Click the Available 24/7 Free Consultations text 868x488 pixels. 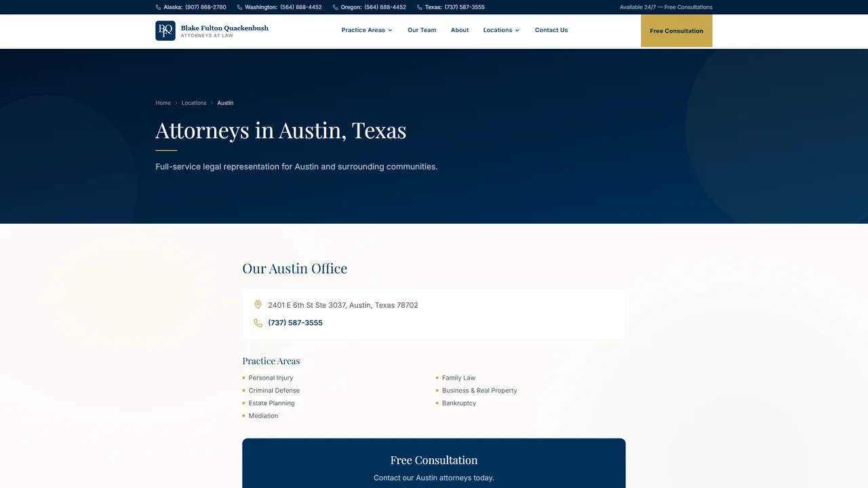666,7
